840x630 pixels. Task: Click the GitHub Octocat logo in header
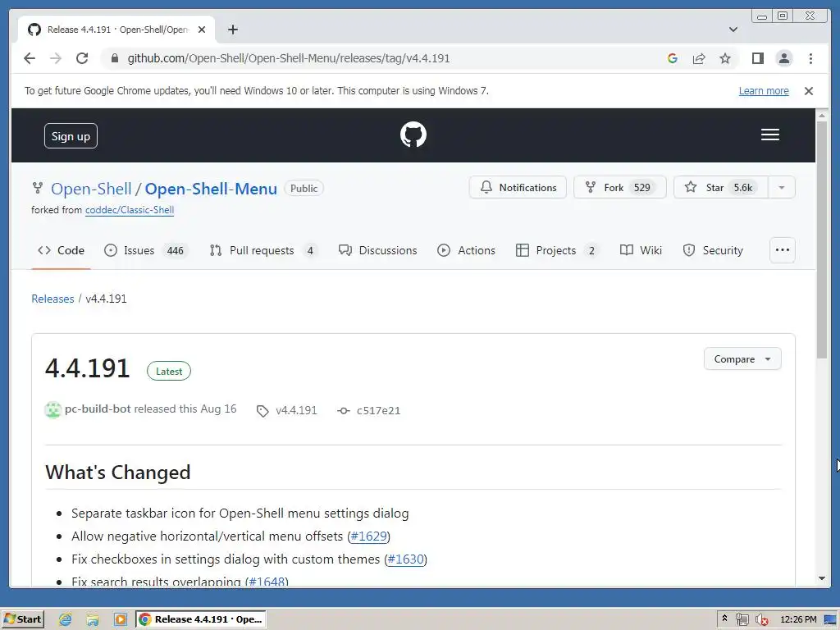tap(413, 135)
